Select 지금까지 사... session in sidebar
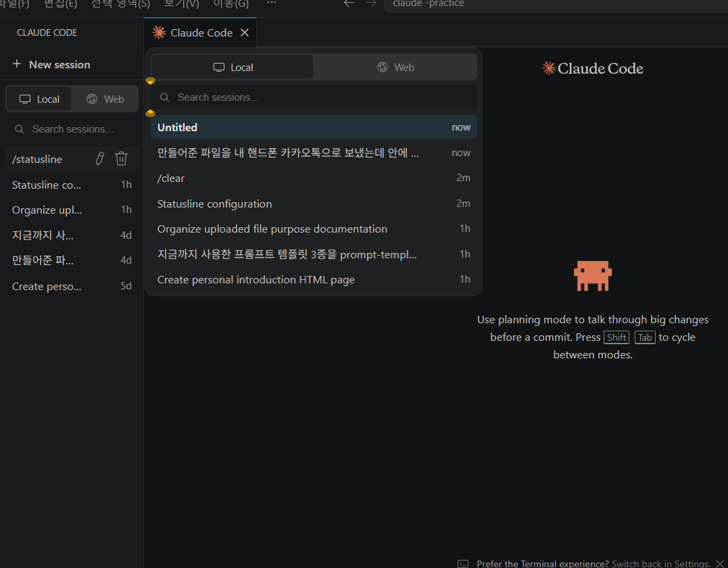Image resolution: width=728 pixels, height=568 pixels. (72, 235)
